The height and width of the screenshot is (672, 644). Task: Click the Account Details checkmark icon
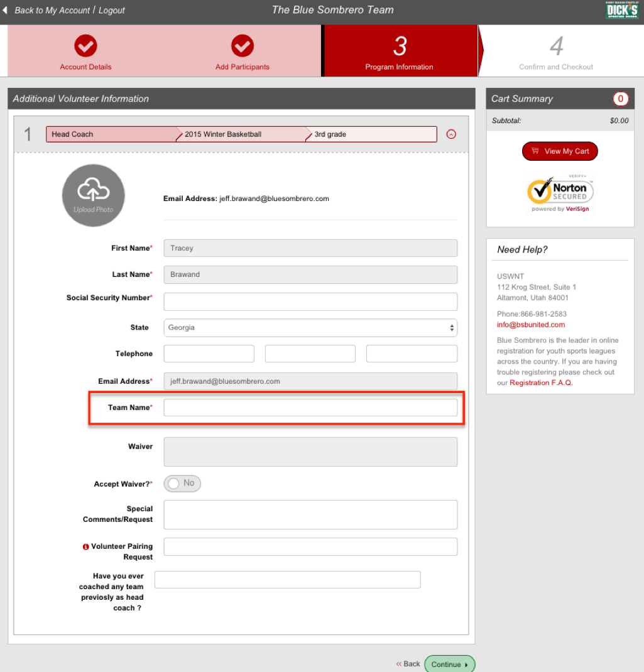85,46
